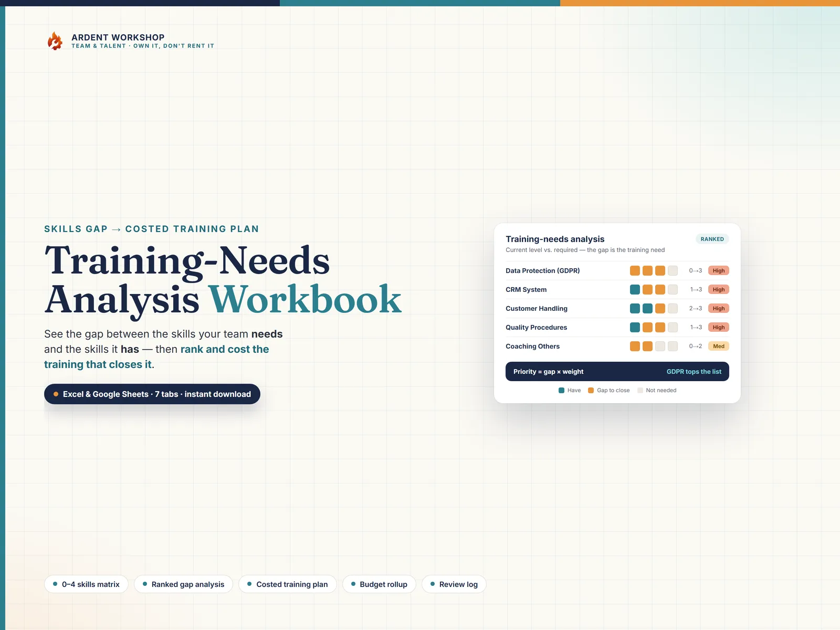Click the teal square in Quality Procedures row

pyautogui.click(x=635, y=328)
